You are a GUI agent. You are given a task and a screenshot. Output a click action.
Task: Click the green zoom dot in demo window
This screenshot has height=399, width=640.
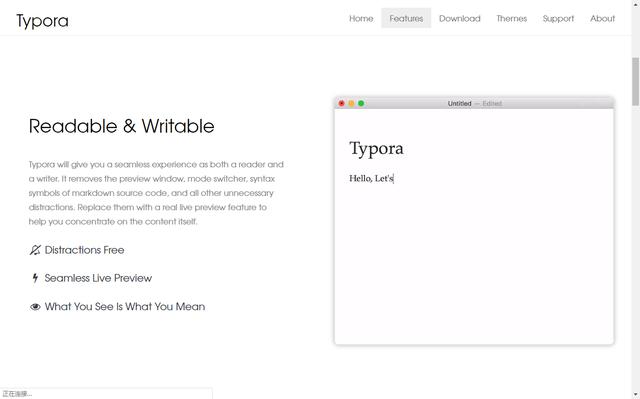361,104
